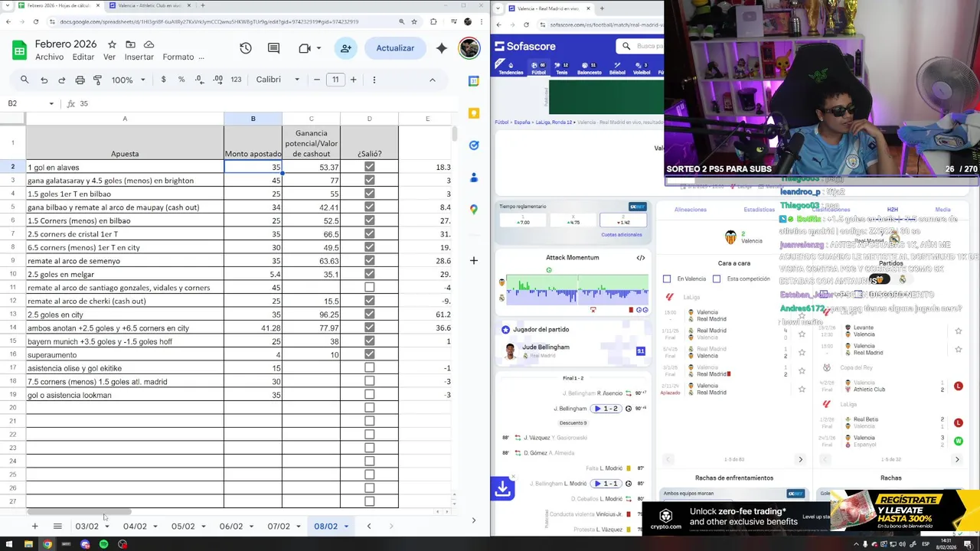This screenshot has width=980, height=551.
Task: Undo last action in Sheets toolbar
Action: pyautogui.click(x=44, y=80)
